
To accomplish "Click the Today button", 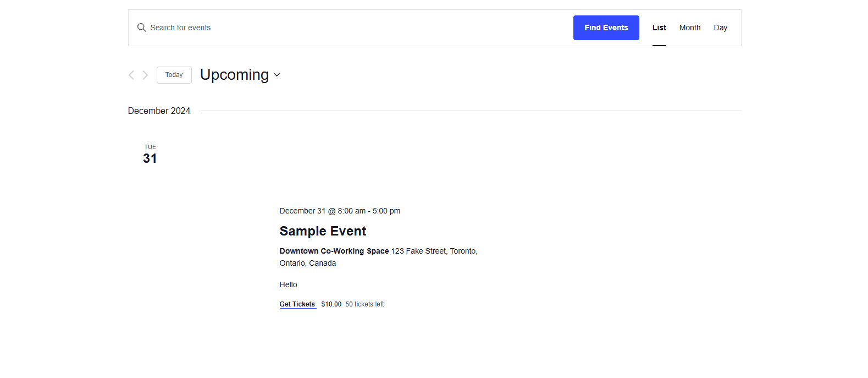I will tap(174, 75).
